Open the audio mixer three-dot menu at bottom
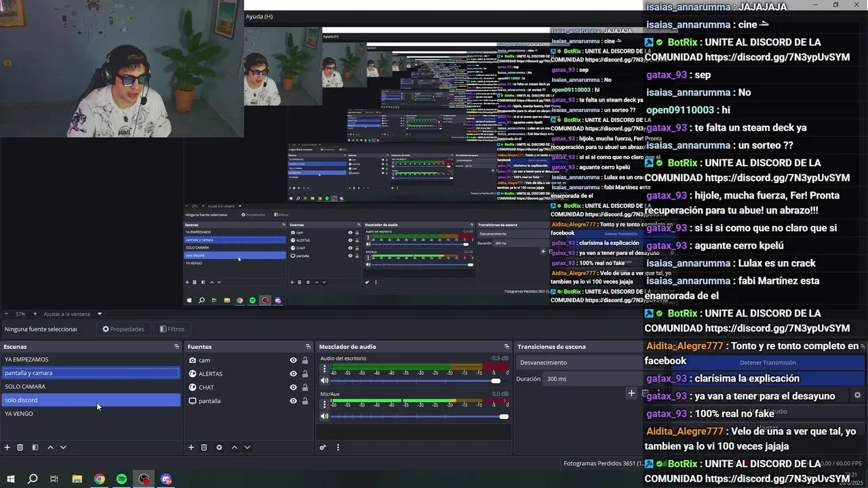This screenshot has width=868, height=488. coord(338,447)
